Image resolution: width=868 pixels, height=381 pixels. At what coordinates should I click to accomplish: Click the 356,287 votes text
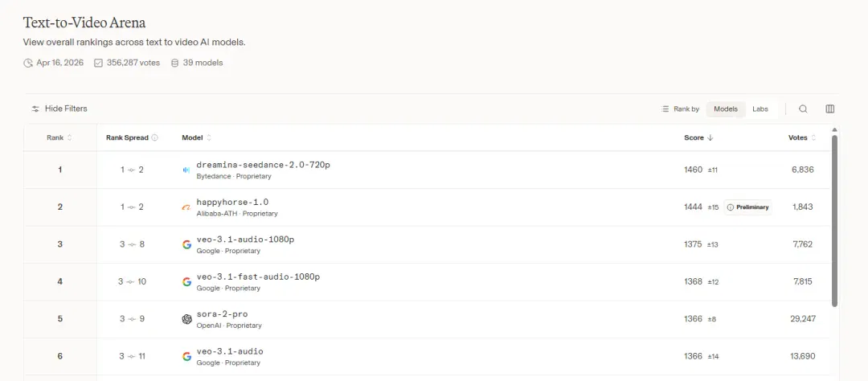133,63
